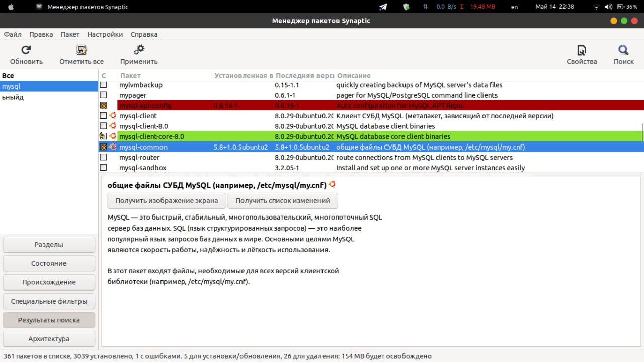Open the Файл menu

pyautogui.click(x=13, y=34)
